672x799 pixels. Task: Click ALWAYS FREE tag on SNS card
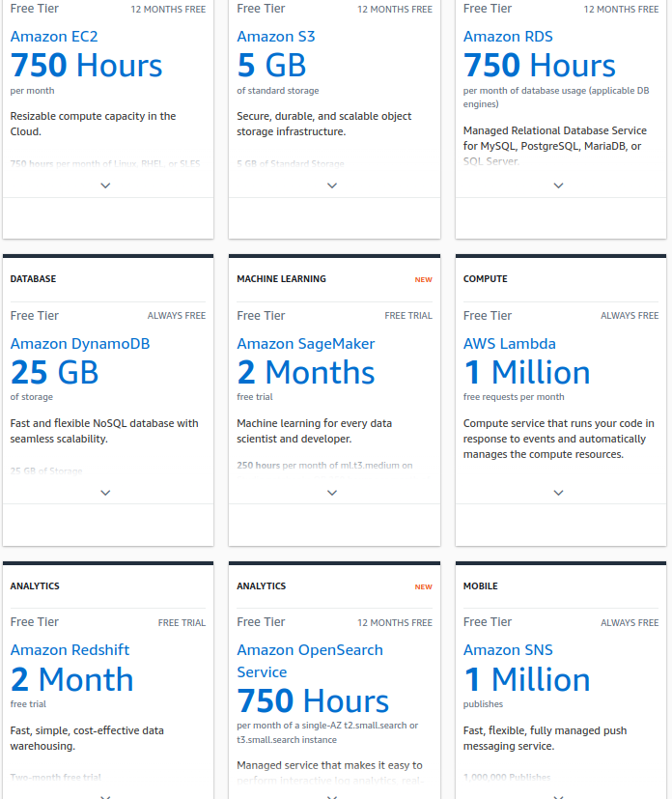pyautogui.click(x=630, y=623)
